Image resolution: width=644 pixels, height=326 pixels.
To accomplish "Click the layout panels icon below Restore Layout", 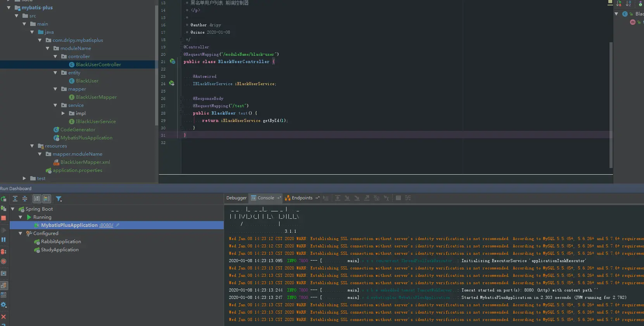I will click(3, 295).
